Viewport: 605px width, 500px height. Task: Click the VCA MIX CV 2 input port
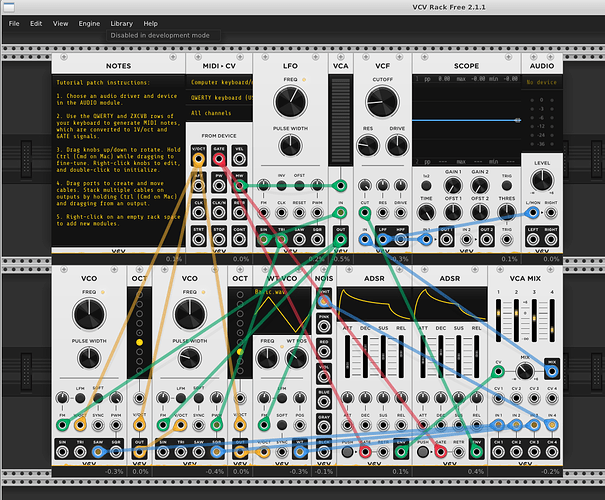516,398
